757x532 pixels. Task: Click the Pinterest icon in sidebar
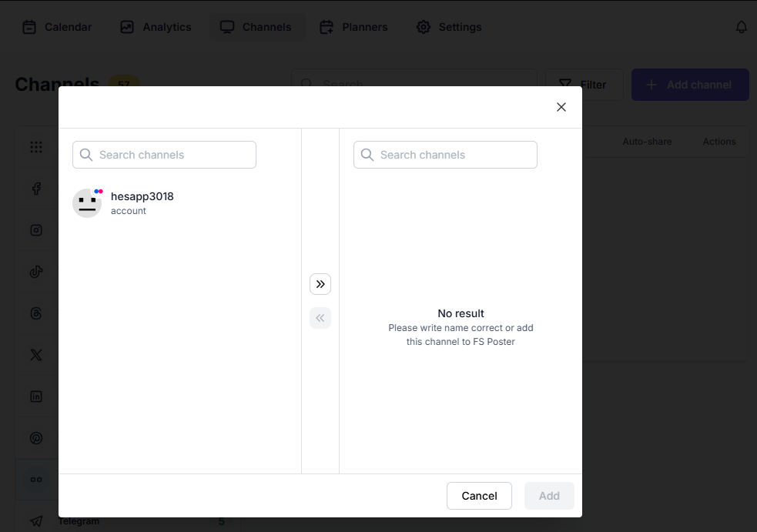[36, 438]
